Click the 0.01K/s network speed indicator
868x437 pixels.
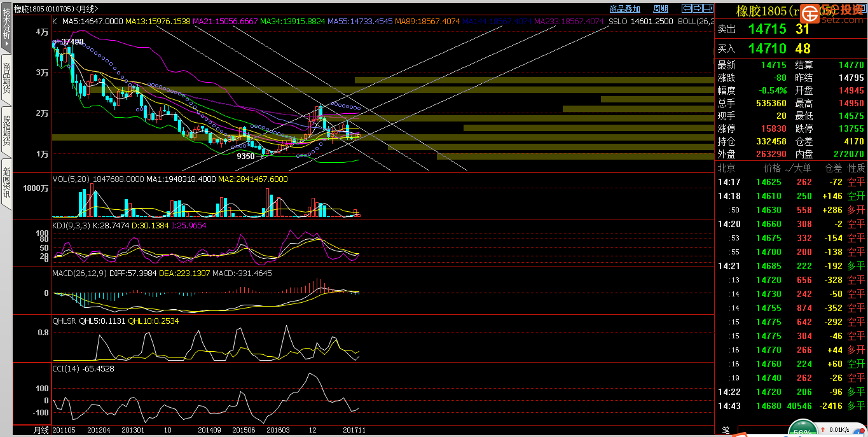(x=839, y=431)
